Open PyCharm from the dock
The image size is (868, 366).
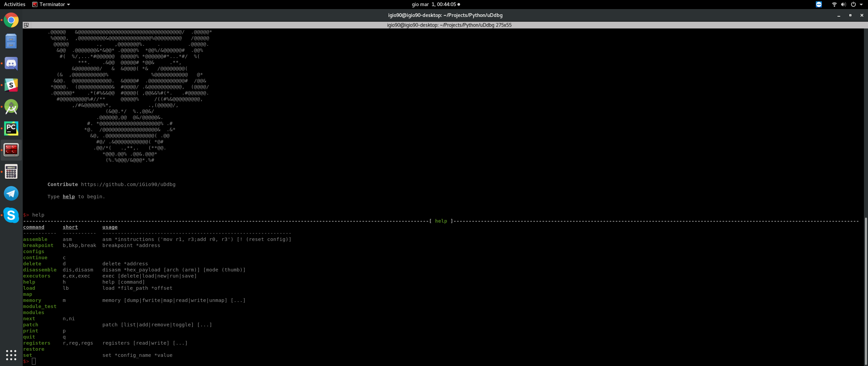pyautogui.click(x=11, y=128)
